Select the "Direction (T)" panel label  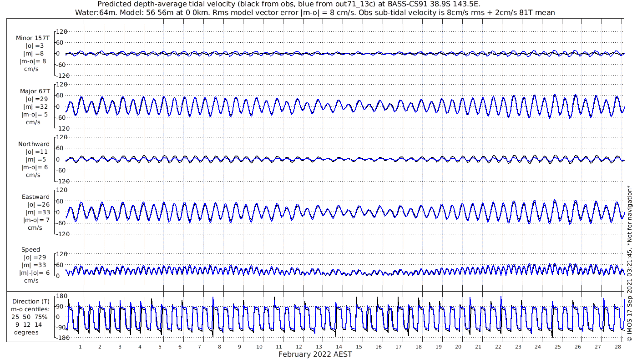31,301
